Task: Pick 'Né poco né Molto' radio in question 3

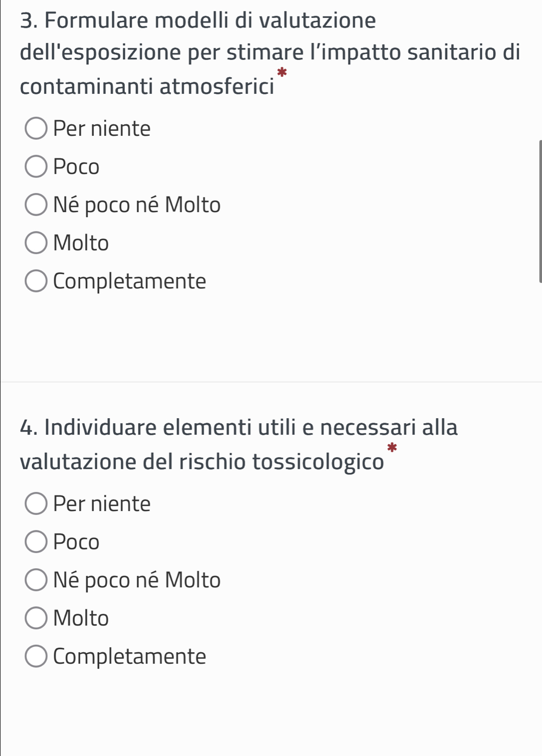Action: (36, 205)
